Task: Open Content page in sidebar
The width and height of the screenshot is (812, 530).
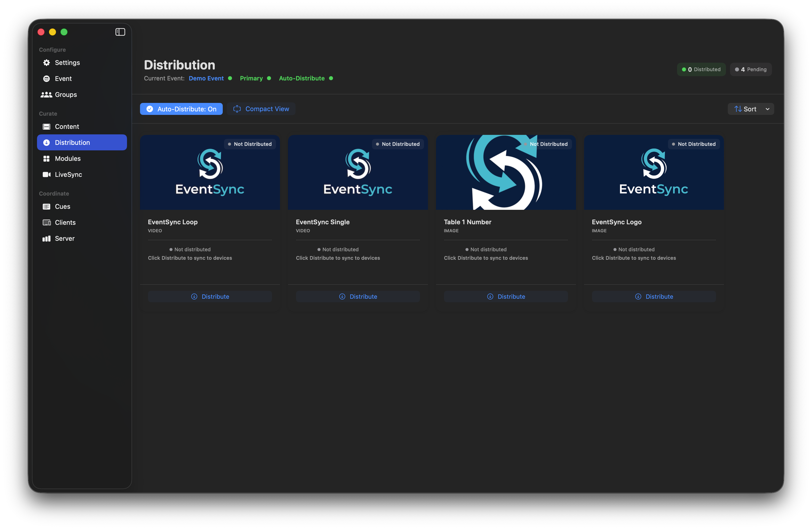Action: 82,127
